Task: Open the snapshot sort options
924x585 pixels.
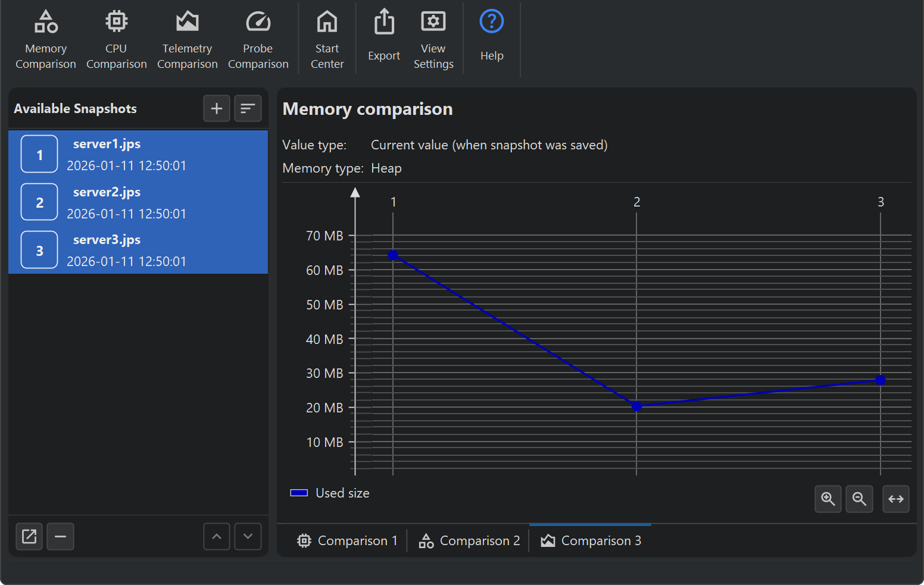Action: (x=248, y=108)
